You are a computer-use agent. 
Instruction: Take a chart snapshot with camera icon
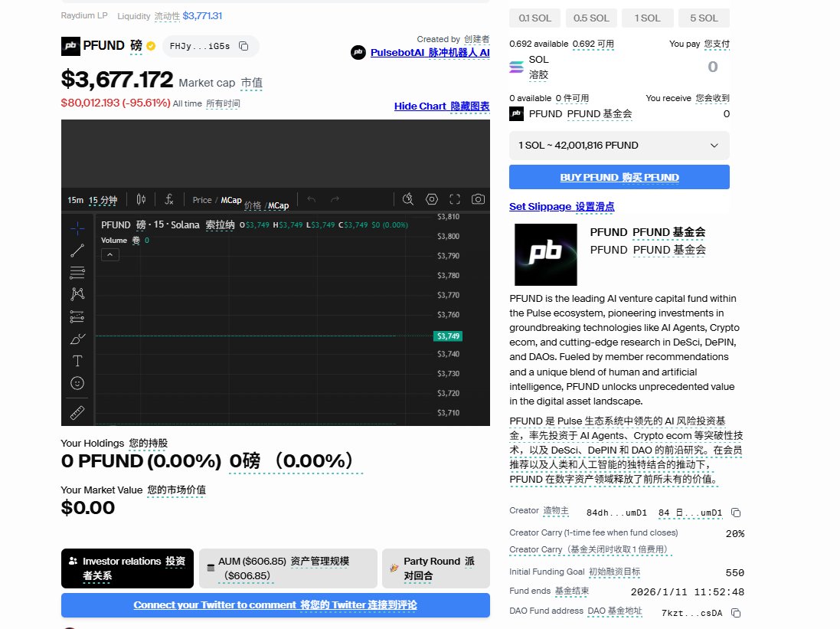[478, 199]
